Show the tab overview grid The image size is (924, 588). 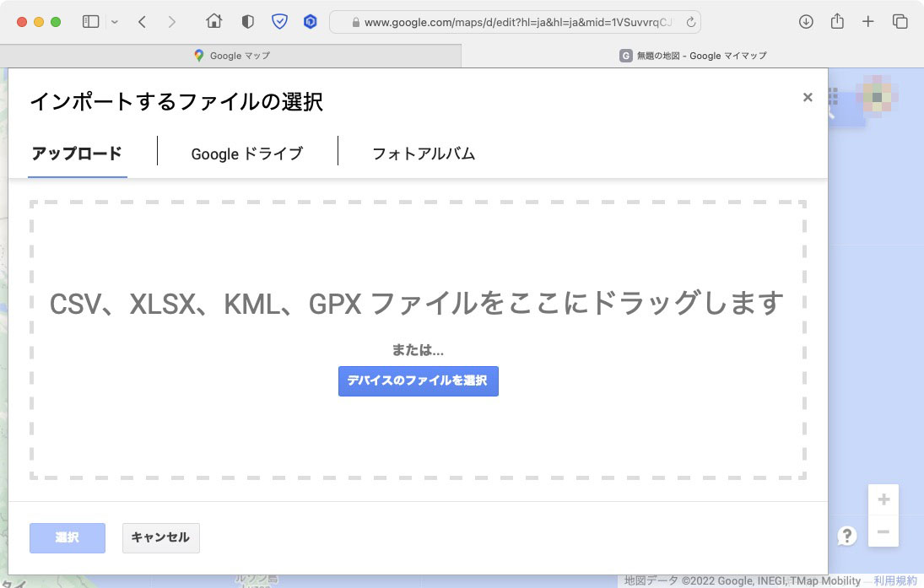[x=900, y=21]
